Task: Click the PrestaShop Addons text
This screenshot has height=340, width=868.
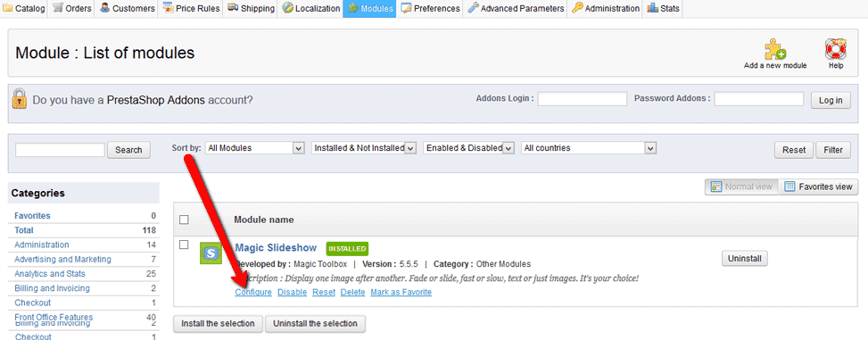Action: (155, 100)
